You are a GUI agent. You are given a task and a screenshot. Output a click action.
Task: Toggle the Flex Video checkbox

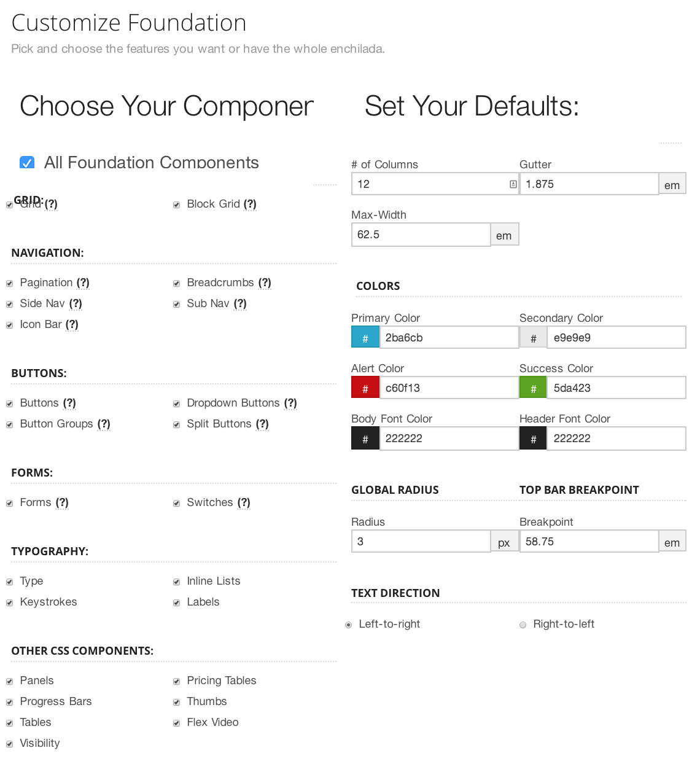pos(176,723)
